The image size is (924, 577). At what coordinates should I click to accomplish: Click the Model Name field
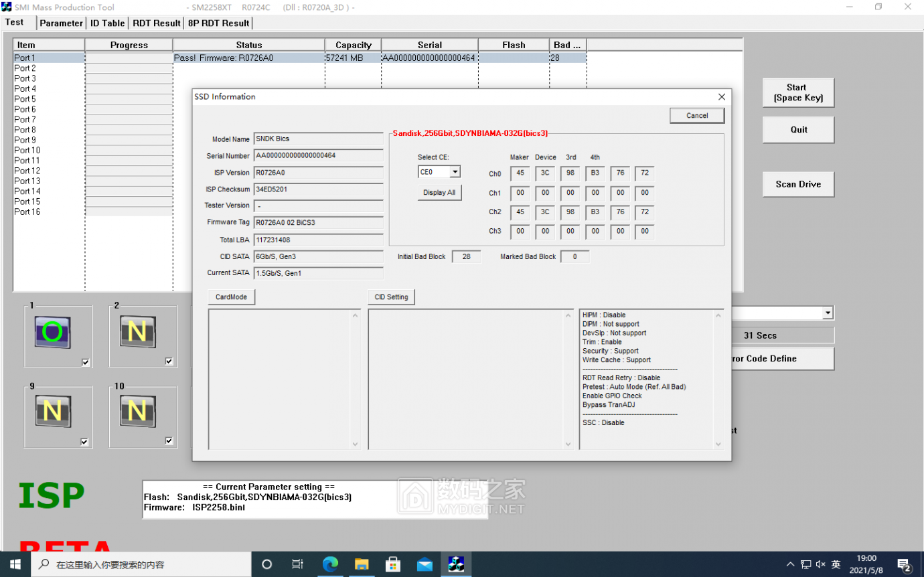[318, 139]
